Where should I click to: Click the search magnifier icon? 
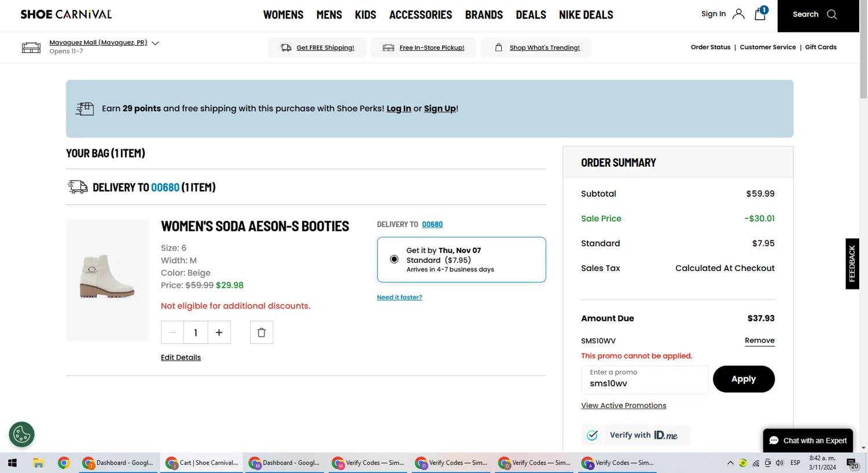point(832,14)
